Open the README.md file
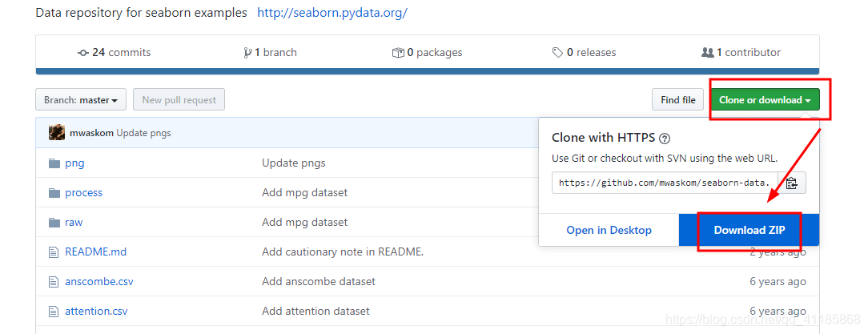Image resolution: width=868 pixels, height=334 pixels. click(96, 252)
